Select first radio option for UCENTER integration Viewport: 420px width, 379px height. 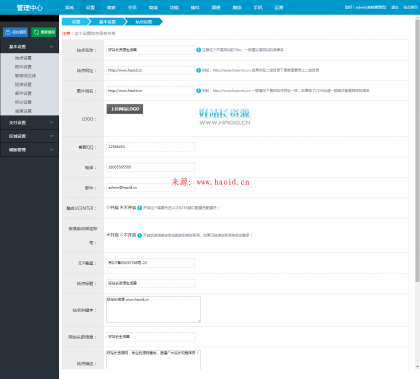coord(108,207)
